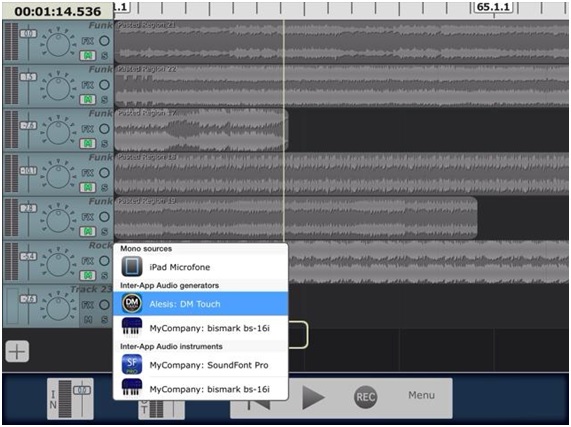Solo the Pasted Region 19 track
Screen dimensions: 571x427
pos(105,232)
